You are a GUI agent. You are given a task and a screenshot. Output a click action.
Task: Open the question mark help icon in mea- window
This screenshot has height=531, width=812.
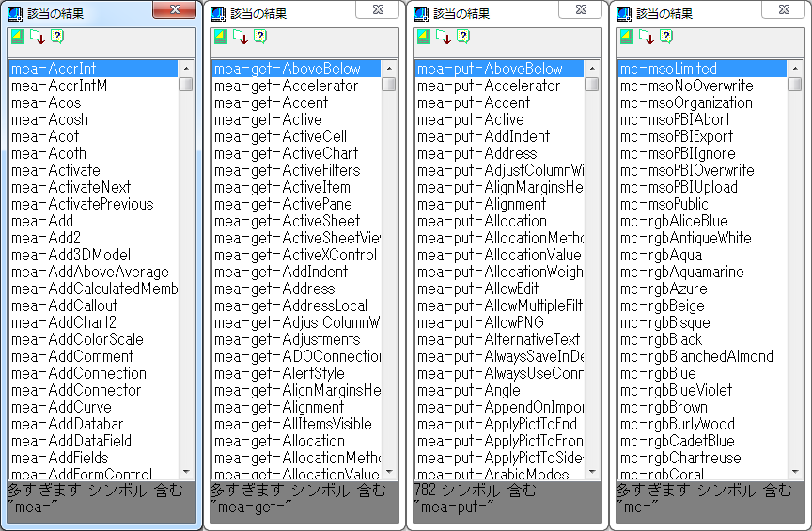pos(57,37)
